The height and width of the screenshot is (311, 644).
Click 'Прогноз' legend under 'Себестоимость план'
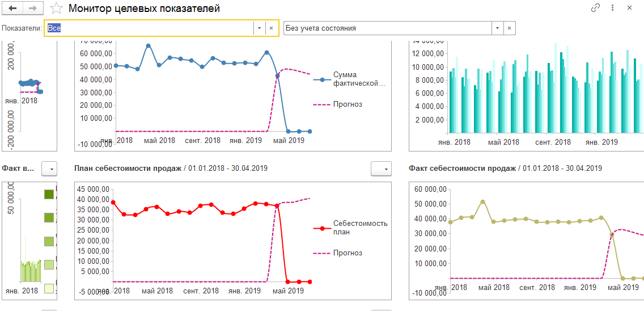point(348,253)
